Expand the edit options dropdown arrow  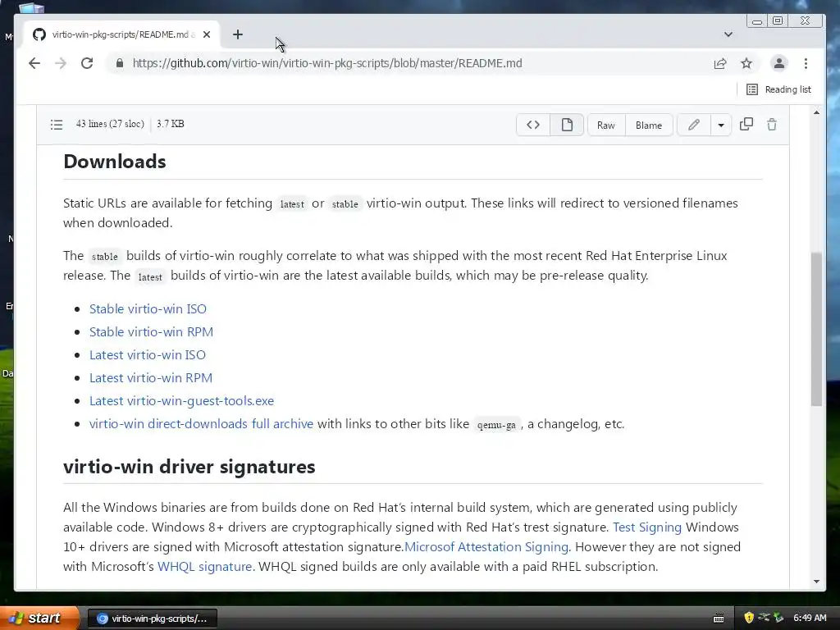tap(721, 125)
